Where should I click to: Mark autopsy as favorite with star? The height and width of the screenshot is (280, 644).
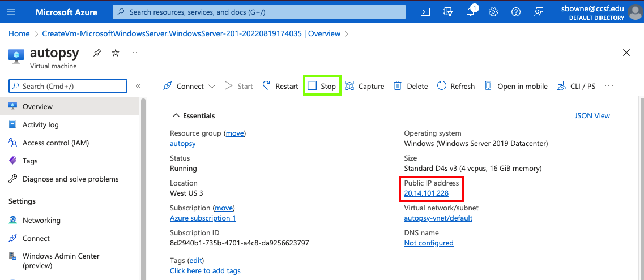tap(116, 53)
